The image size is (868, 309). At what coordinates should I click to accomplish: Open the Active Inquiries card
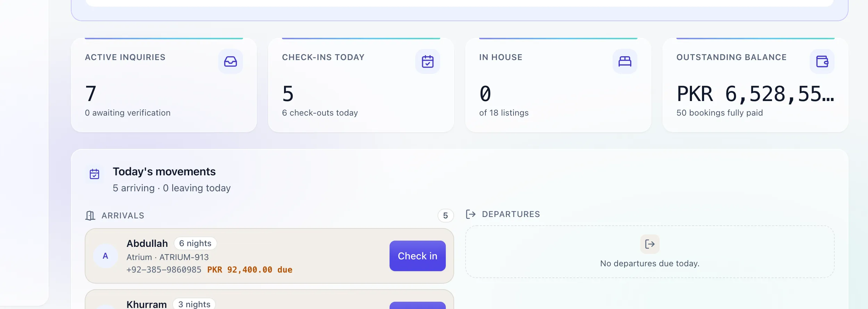[x=164, y=85]
